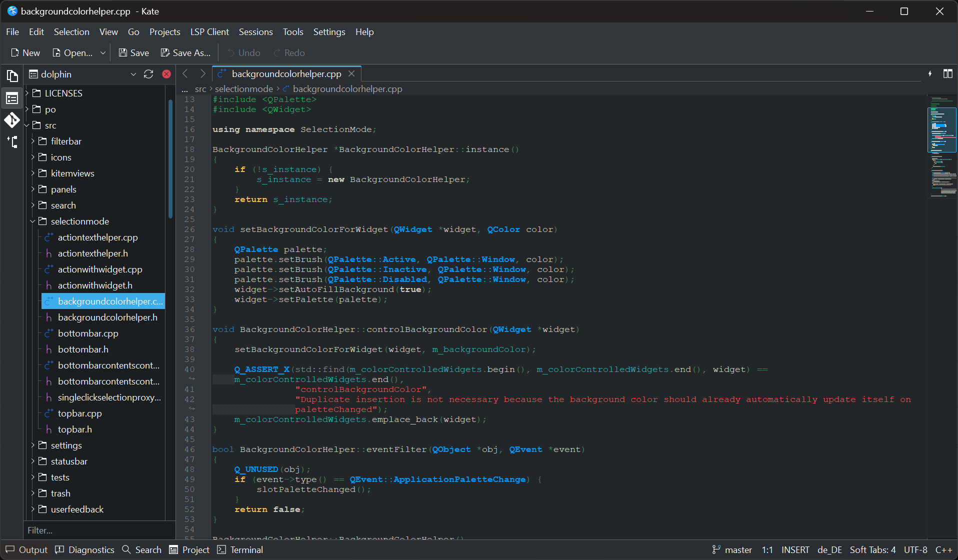
Task: Open the Sessions menu
Action: [x=255, y=32]
